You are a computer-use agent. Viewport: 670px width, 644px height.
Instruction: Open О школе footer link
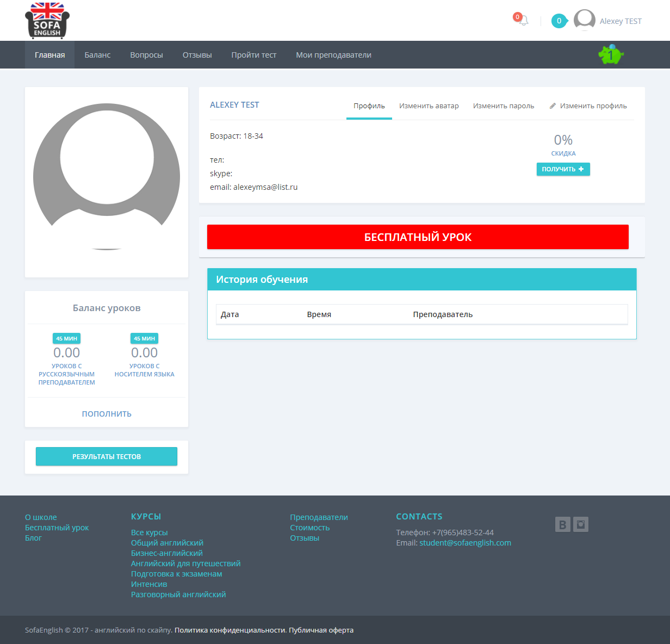pyautogui.click(x=41, y=517)
